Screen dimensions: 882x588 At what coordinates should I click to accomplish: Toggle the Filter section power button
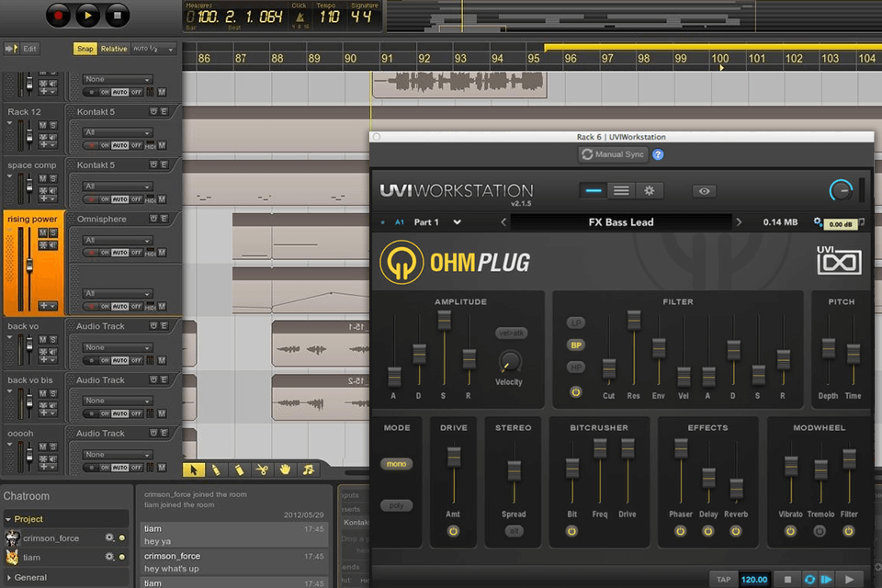[575, 392]
